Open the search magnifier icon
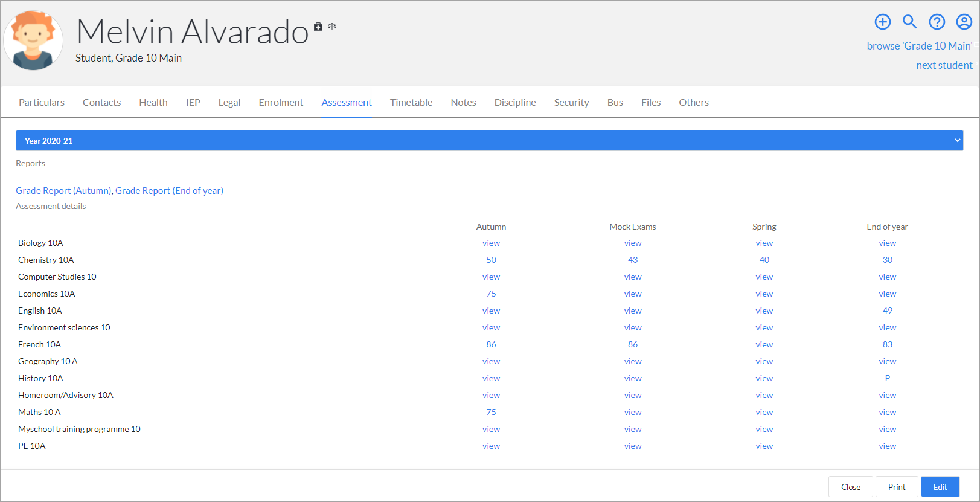 (910, 22)
